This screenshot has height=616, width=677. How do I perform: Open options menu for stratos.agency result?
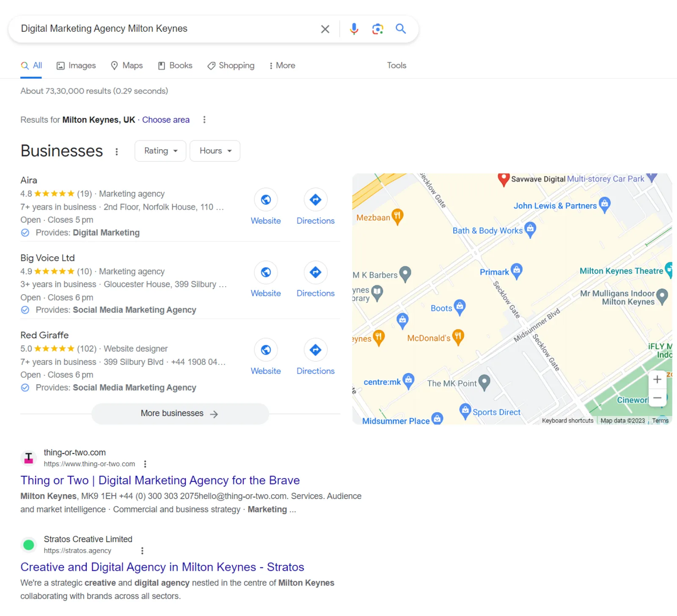142,551
